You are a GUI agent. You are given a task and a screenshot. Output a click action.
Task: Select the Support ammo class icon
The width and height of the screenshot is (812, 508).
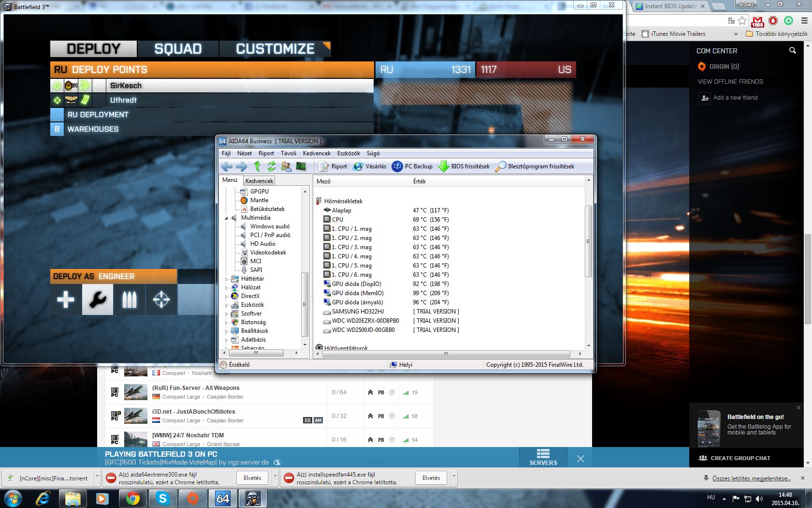[130, 299]
